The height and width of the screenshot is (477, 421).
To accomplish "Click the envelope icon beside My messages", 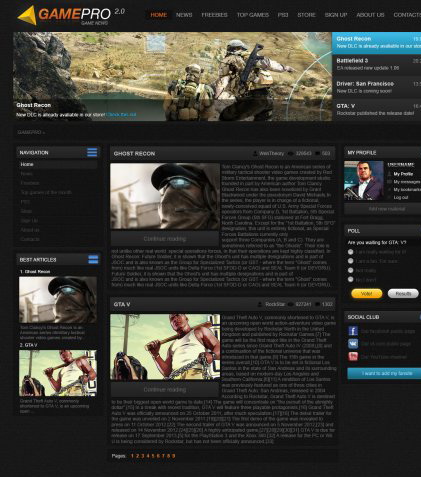I will point(389,182).
